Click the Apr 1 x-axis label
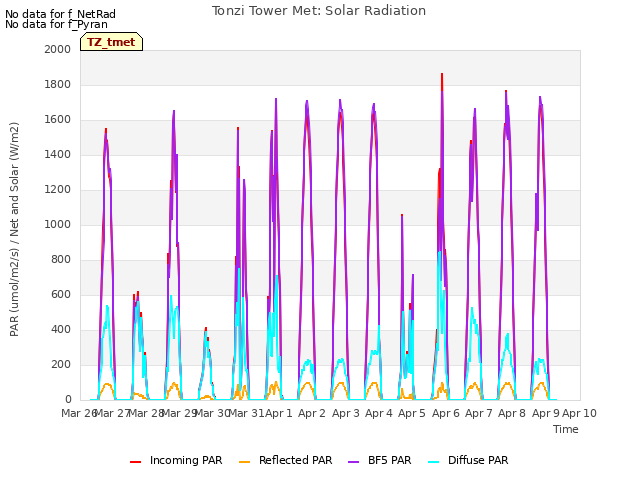Image resolution: width=640 pixels, height=480 pixels. [x=279, y=413]
